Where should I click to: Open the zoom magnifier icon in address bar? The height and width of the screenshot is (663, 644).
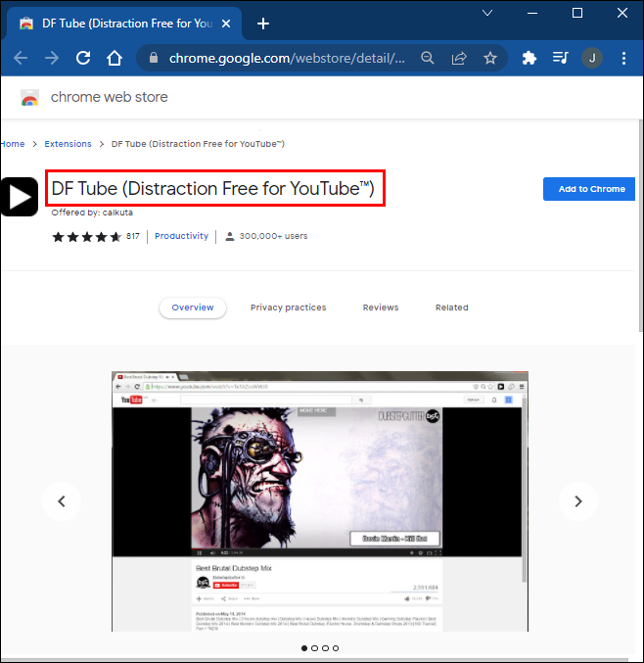(x=428, y=58)
